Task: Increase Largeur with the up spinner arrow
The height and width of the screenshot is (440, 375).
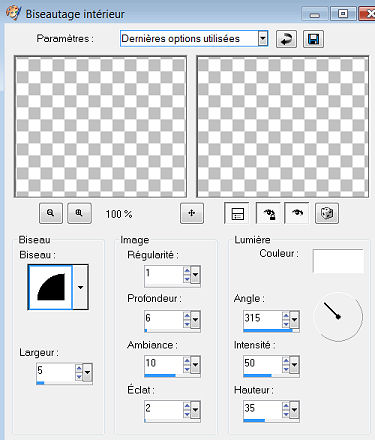Action: (x=79, y=368)
